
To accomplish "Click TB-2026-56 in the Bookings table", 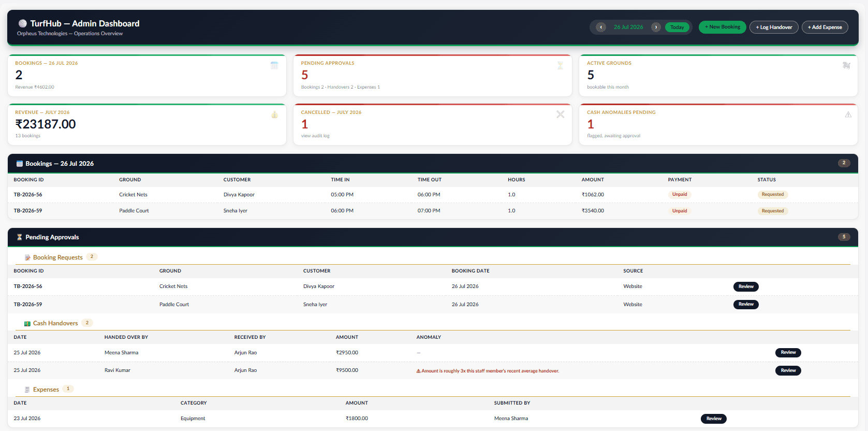I will 28,195.
